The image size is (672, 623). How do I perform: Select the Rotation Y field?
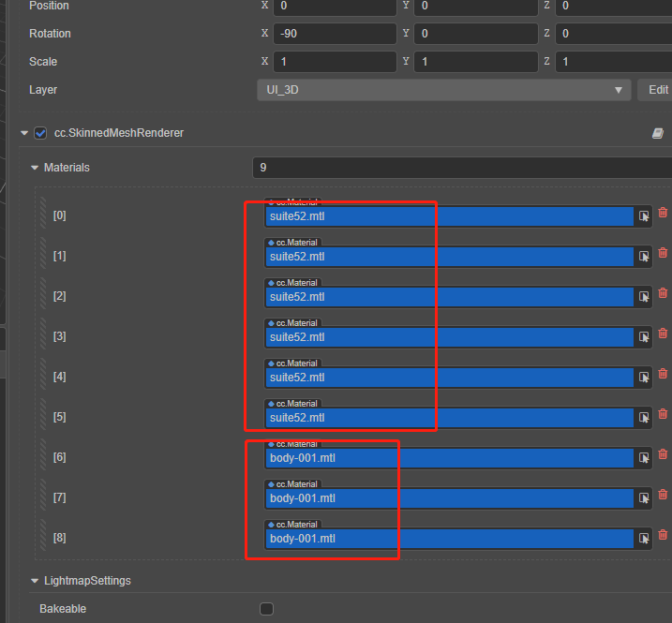pyautogui.click(x=476, y=34)
